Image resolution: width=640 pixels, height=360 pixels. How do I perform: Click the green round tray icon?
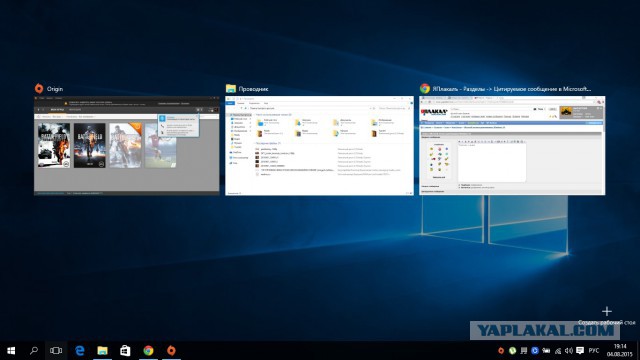click(512, 351)
